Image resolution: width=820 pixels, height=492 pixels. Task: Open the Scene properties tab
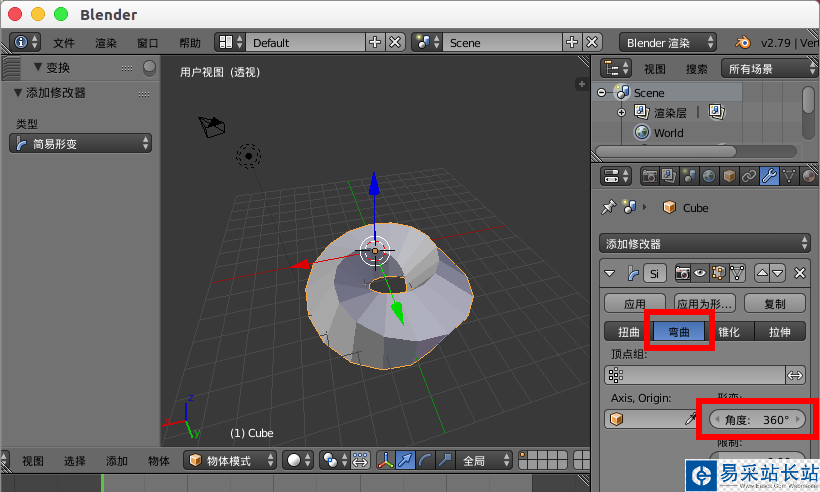[x=689, y=176]
